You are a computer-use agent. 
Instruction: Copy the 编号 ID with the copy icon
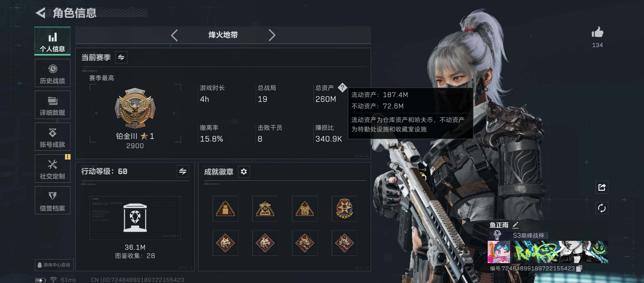(x=579, y=268)
